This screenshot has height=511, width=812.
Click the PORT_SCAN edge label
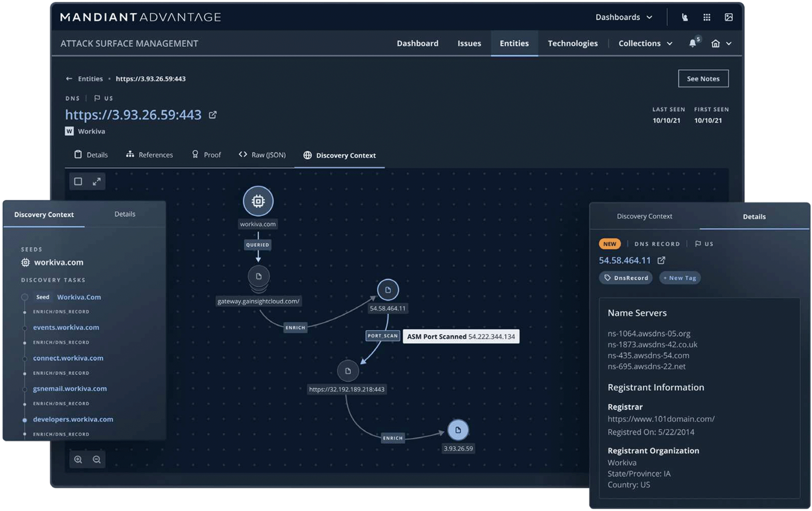[x=383, y=336]
